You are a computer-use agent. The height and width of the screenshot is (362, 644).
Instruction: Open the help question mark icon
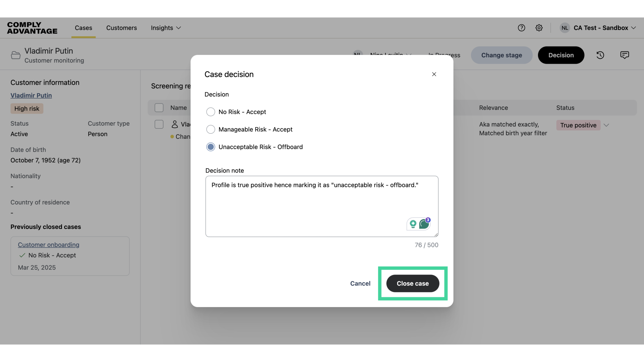pos(521,28)
